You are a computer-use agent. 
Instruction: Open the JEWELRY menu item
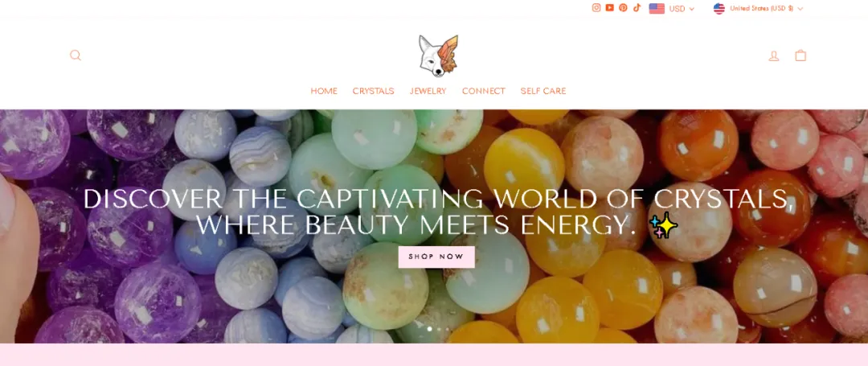tap(428, 91)
